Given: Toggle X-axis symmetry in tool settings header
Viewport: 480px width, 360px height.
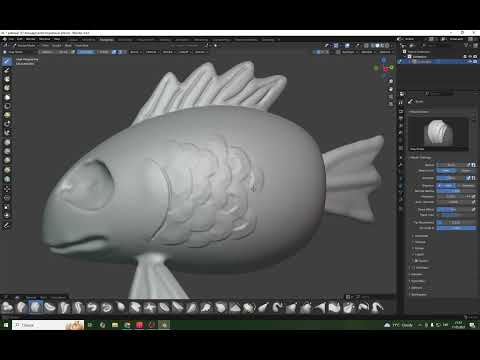Looking at the screenshot, I should tap(114, 52).
